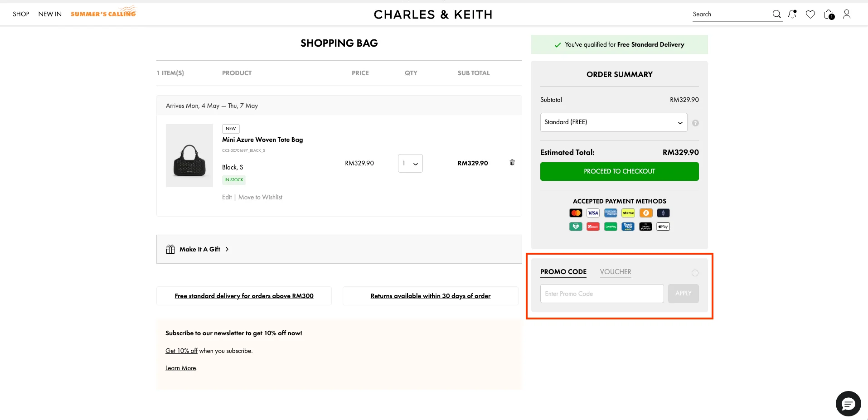Click the Apple Pay payment icon
Image resolution: width=868 pixels, height=420 pixels.
663,227
